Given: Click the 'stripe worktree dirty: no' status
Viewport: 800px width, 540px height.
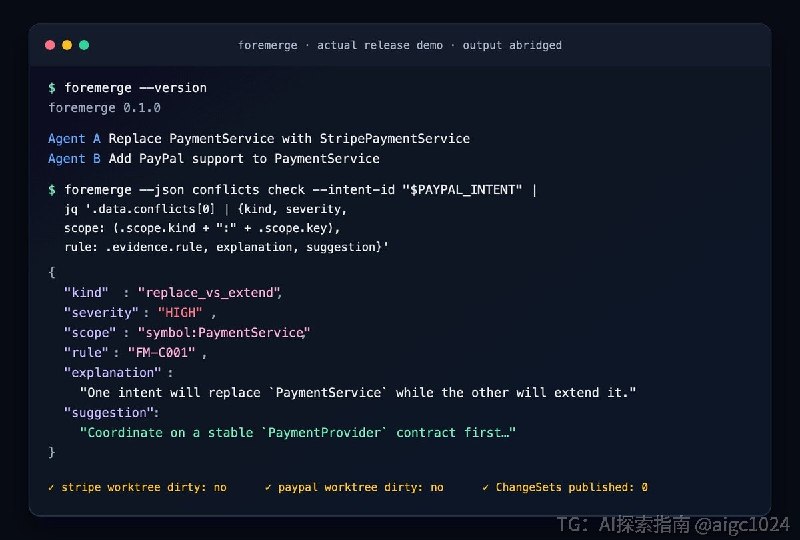Looking at the screenshot, I should point(138,487).
